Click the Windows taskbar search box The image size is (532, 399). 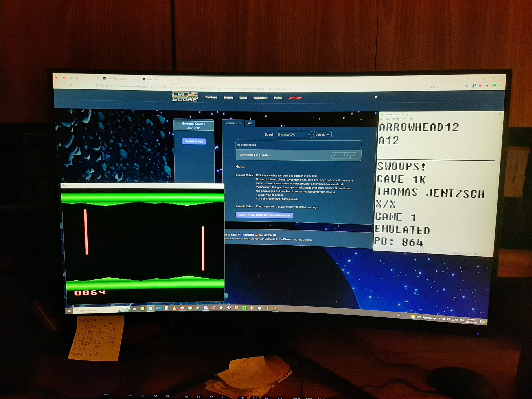[101, 310]
